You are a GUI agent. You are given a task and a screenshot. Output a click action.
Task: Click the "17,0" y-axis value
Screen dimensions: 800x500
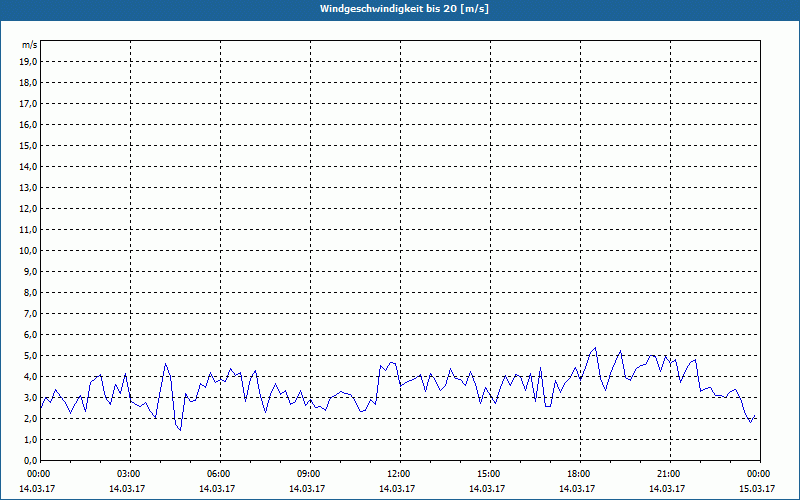(28, 104)
